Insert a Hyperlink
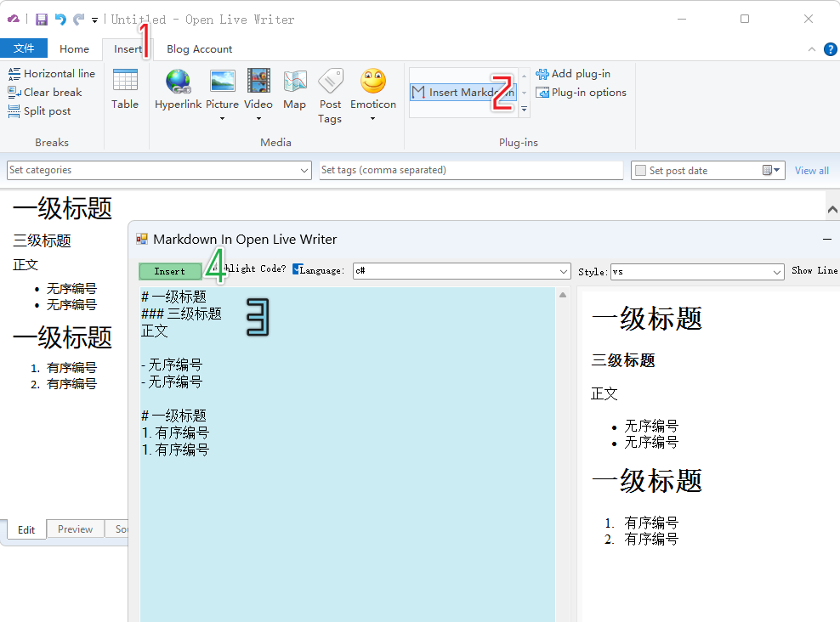The width and height of the screenshot is (840, 622). click(x=178, y=89)
